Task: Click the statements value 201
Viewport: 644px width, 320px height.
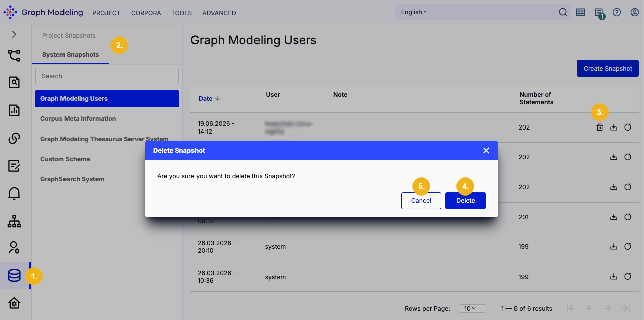Action: [x=524, y=217]
